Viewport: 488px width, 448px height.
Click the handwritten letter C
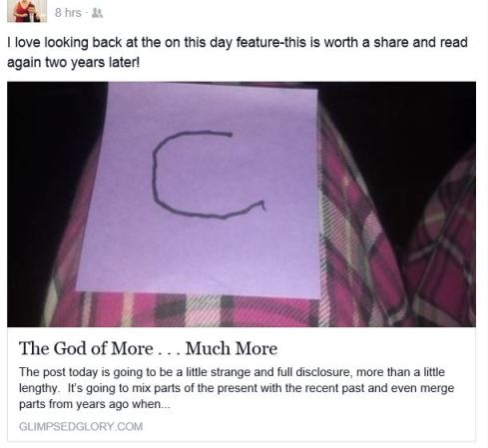point(208,175)
